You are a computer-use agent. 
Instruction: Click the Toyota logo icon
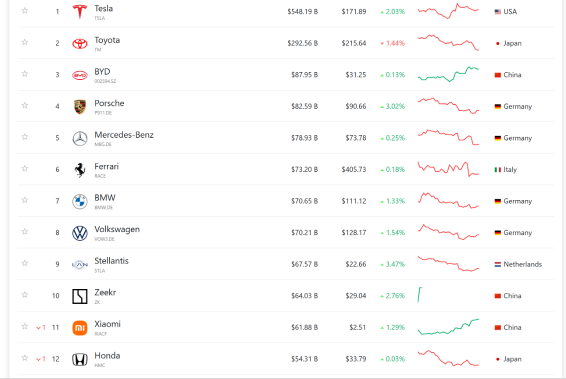coord(80,43)
